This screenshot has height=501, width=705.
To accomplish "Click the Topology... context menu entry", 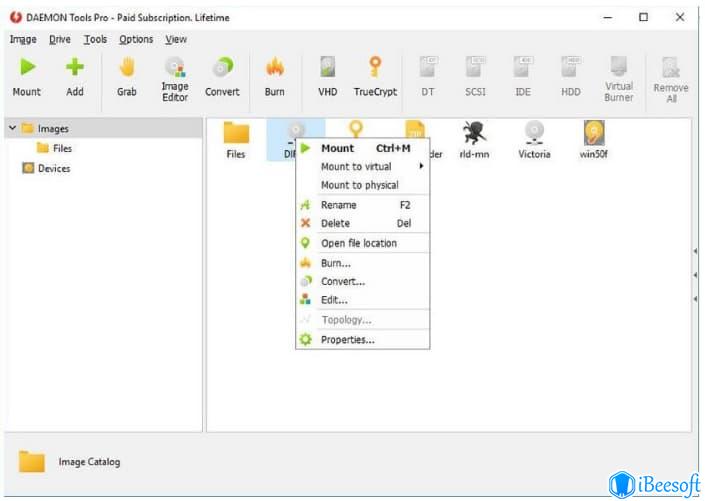I will pyautogui.click(x=362, y=320).
